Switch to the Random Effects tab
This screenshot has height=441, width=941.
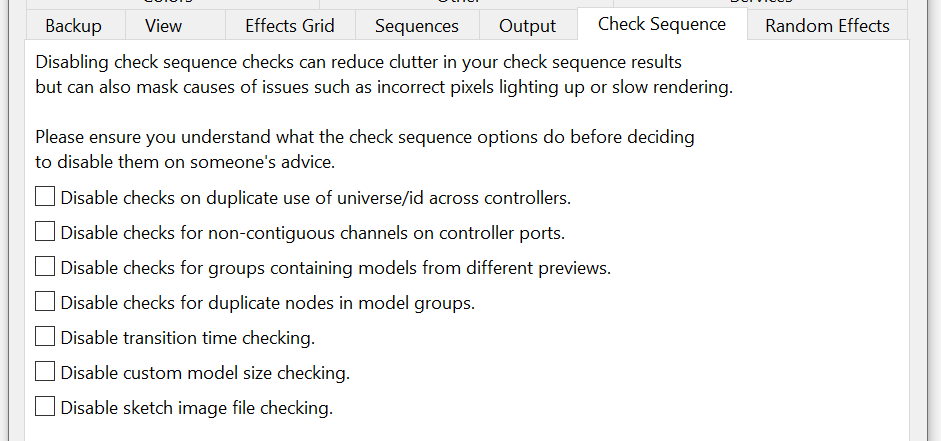tap(827, 26)
